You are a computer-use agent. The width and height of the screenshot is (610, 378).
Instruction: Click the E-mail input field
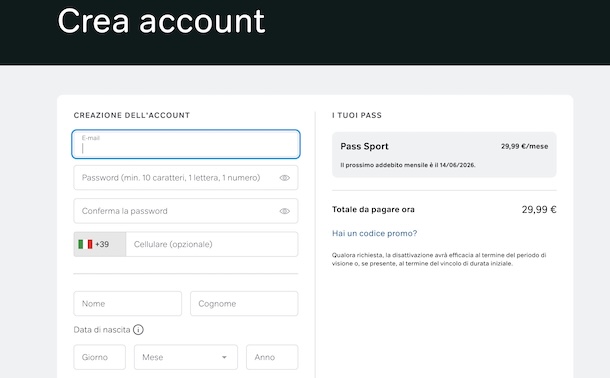coord(186,144)
